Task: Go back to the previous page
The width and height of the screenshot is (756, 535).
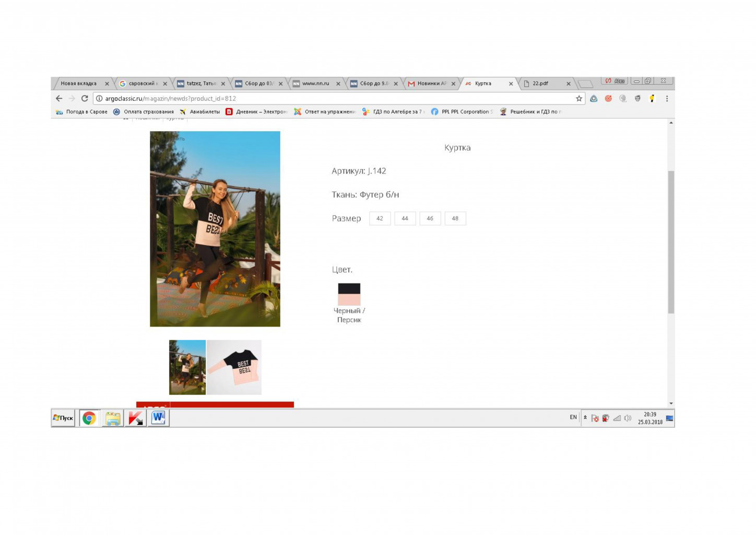Action: coord(59,98)
